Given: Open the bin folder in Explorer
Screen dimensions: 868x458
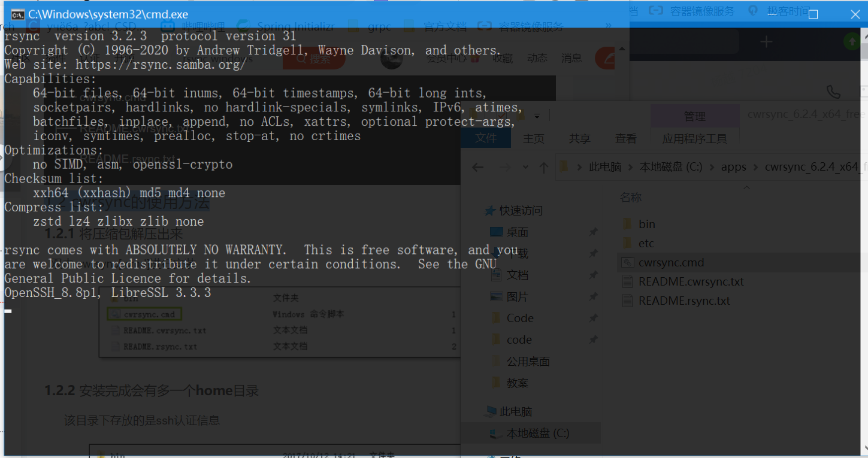Looking at the screenshot, I should click(646, 223).
